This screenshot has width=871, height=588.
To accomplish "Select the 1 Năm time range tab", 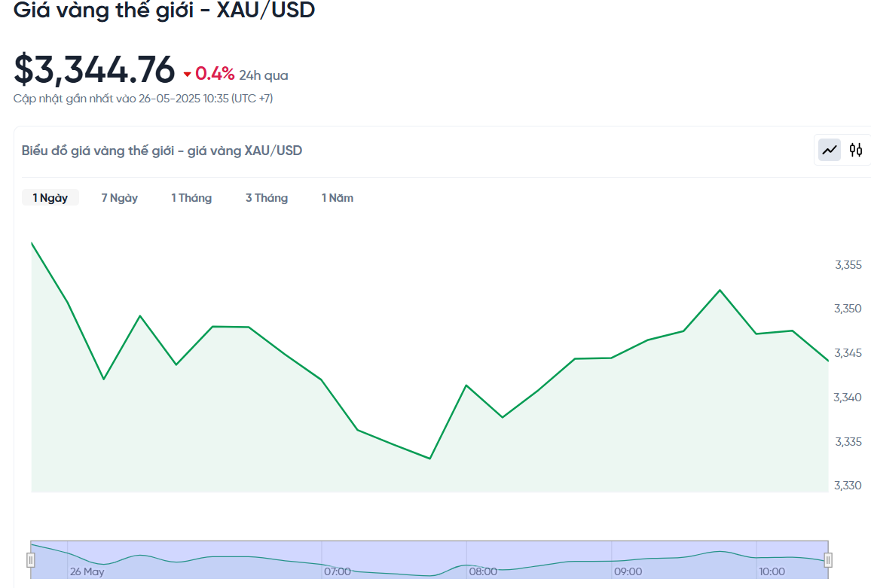I will tap(338, 198).
